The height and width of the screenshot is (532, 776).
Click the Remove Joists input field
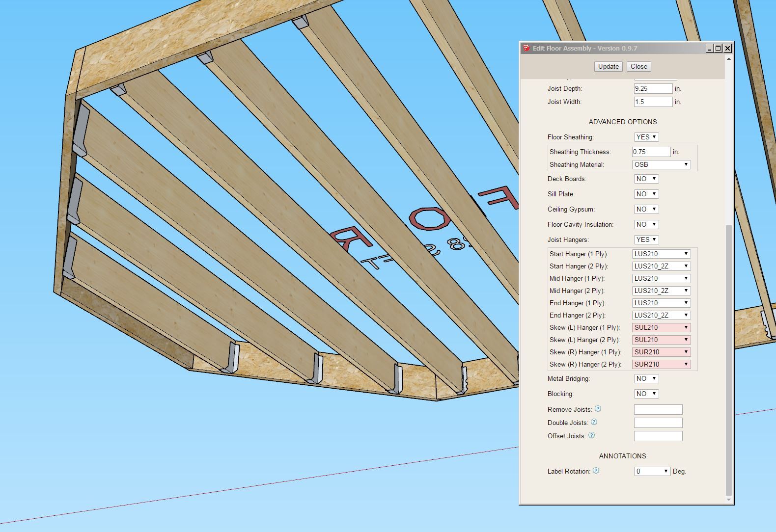[x=658, y=409]
